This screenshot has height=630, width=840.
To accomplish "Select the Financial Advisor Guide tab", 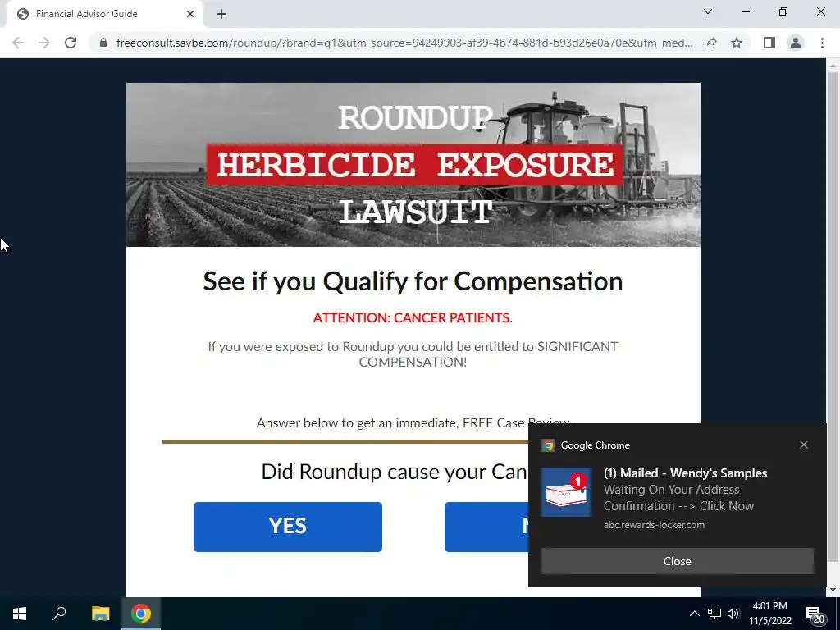I will pos(104,14).
